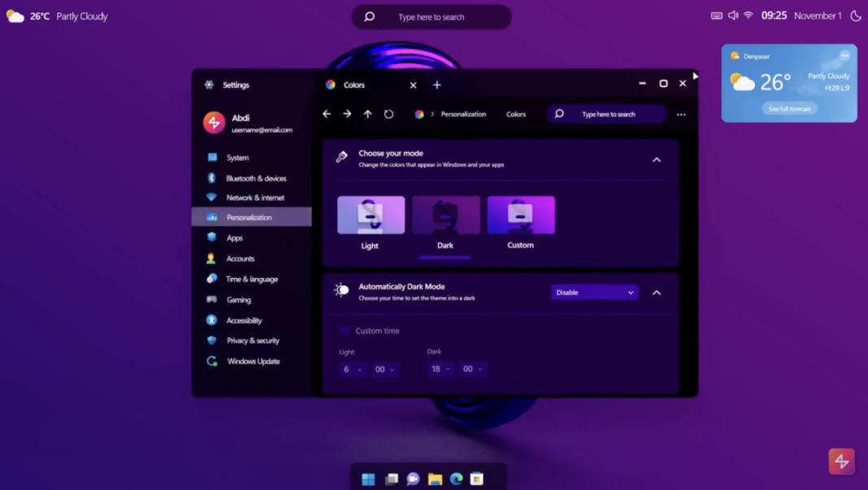The width and height of the screenshot is (868, 490).
Task: Open File Explorer from the taskbar
Action: (x=435, y=479)
